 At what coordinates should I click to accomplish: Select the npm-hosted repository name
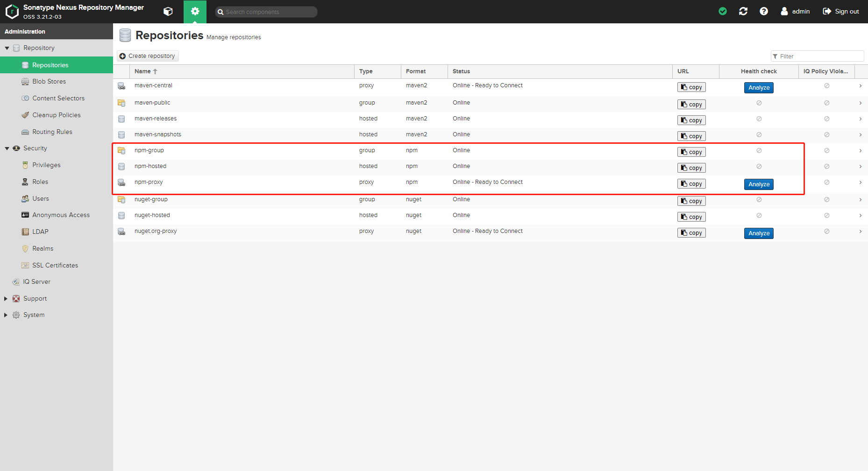point(150,166)
